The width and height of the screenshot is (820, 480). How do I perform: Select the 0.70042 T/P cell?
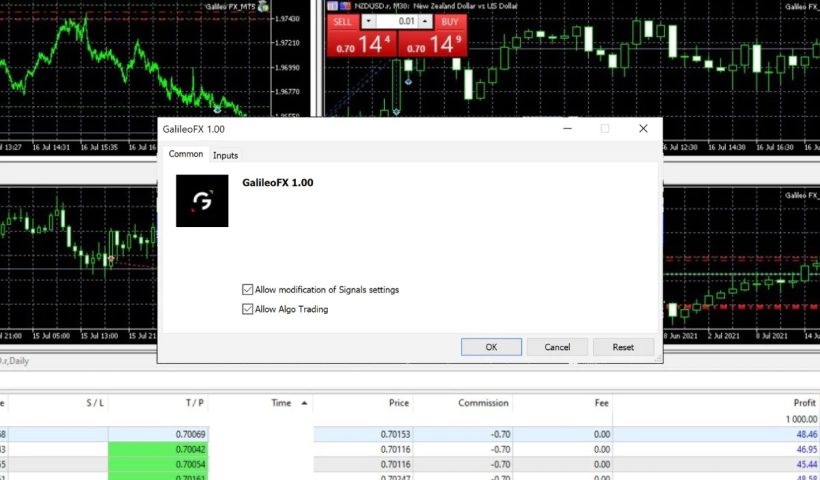coord(158,449)
